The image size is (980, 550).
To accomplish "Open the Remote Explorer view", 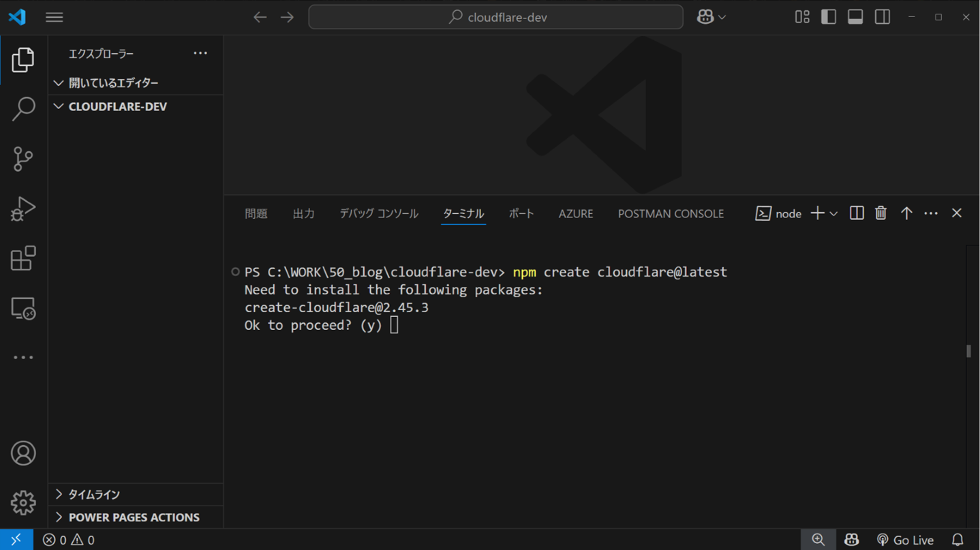I will point(23,308).
